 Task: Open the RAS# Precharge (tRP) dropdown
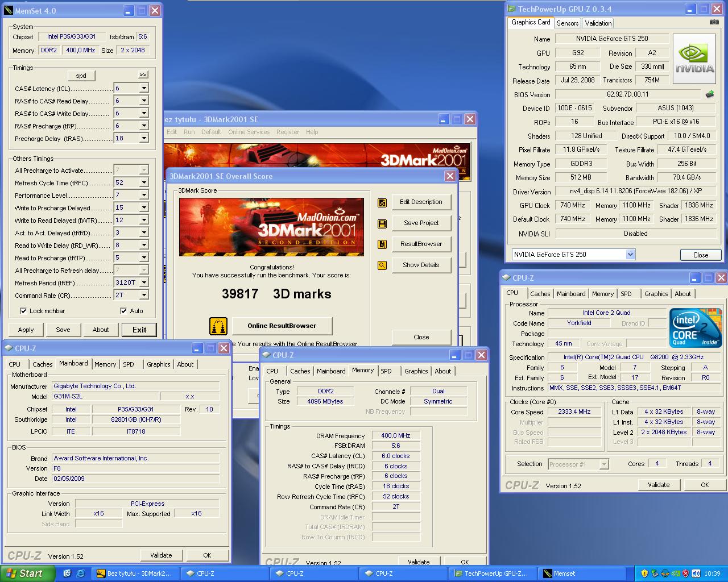[x=143, y=126]
